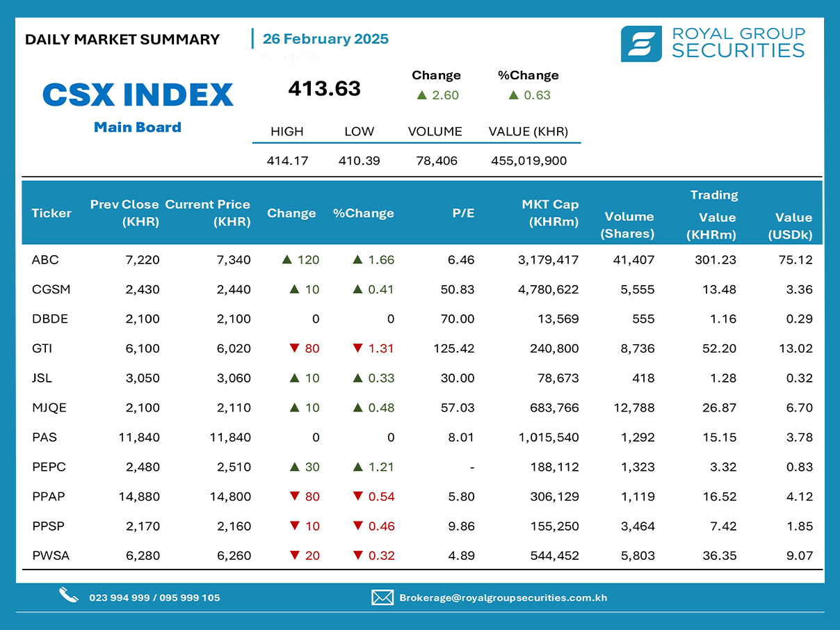Click GTI percent change 1.31
This screenshot has width=840, height=630.
click(381, 348)
